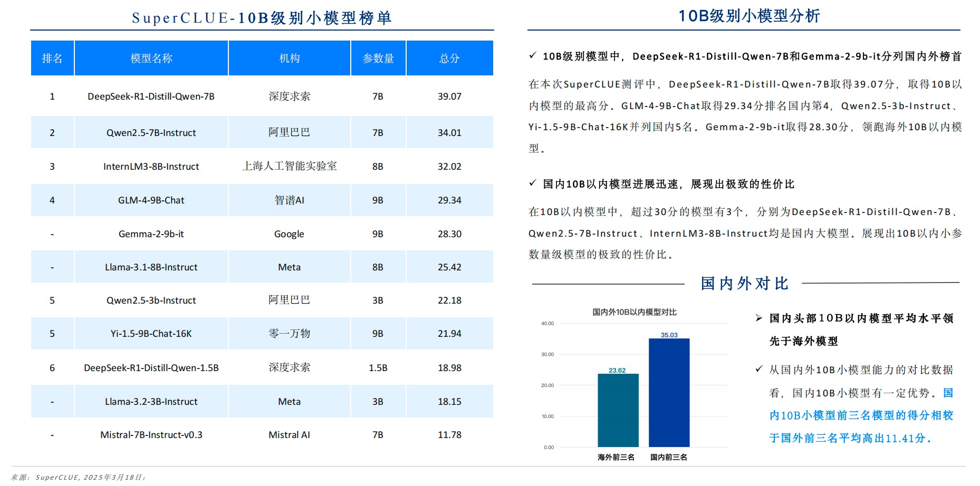
Task: Select the DeepSeek-R1-Distill-Qwen-1.5B table cell
Action: pos(151,368)
